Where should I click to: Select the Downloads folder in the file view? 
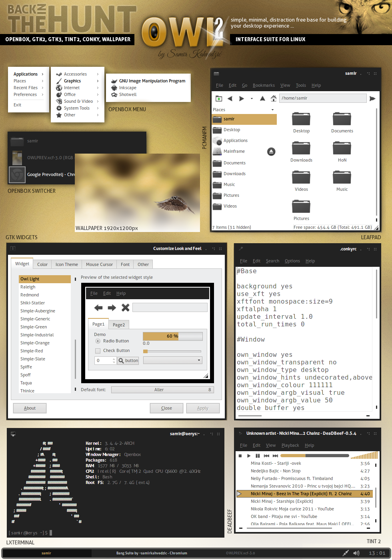301,148
